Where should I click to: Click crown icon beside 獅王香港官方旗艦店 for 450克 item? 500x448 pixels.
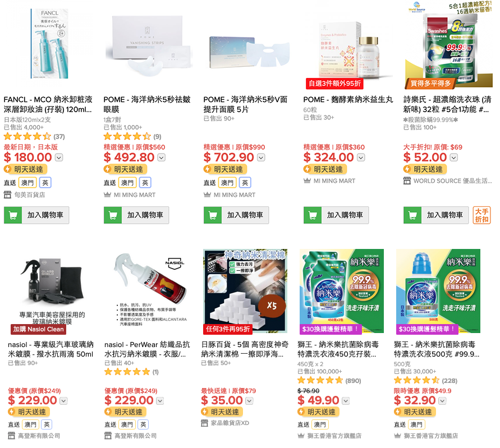[x=301, y=435]
